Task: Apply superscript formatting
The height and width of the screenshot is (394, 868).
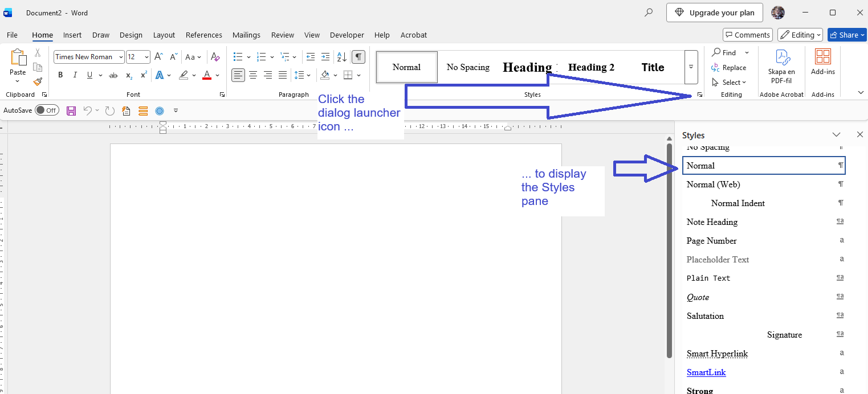Action: point(144,75)
